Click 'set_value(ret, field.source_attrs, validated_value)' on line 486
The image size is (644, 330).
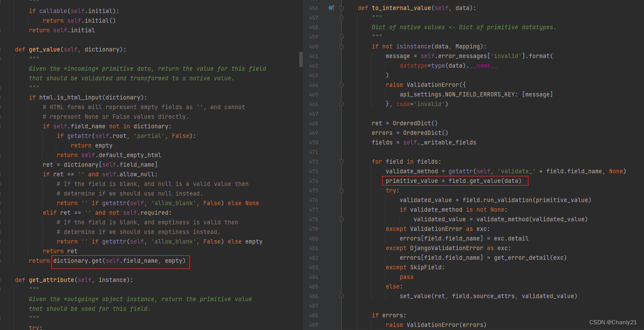[488, 296]
